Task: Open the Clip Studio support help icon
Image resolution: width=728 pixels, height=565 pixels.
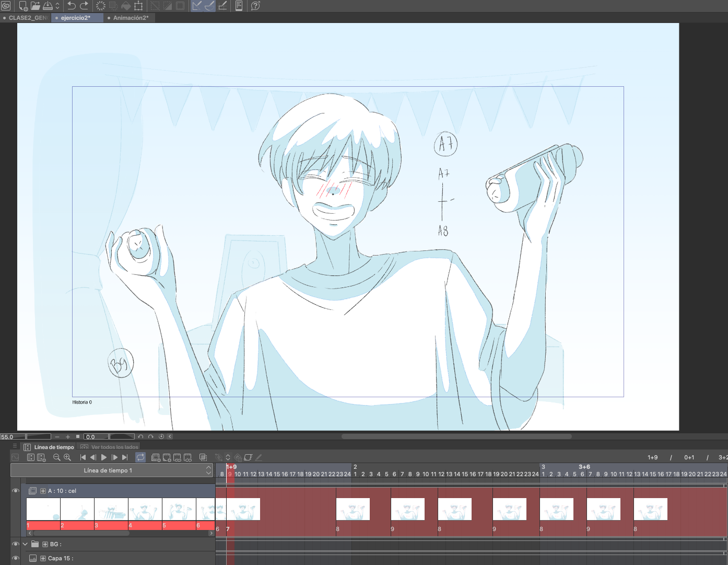Action: click(255, 6)
